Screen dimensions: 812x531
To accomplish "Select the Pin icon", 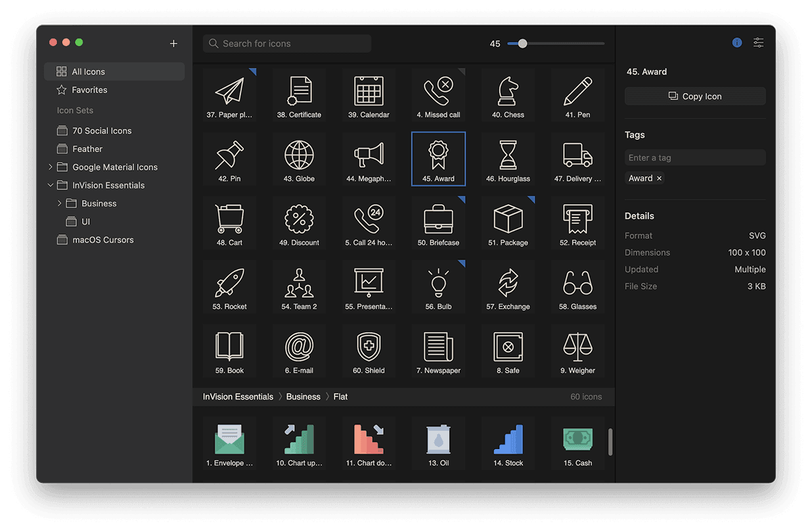I will coord(229,159).
